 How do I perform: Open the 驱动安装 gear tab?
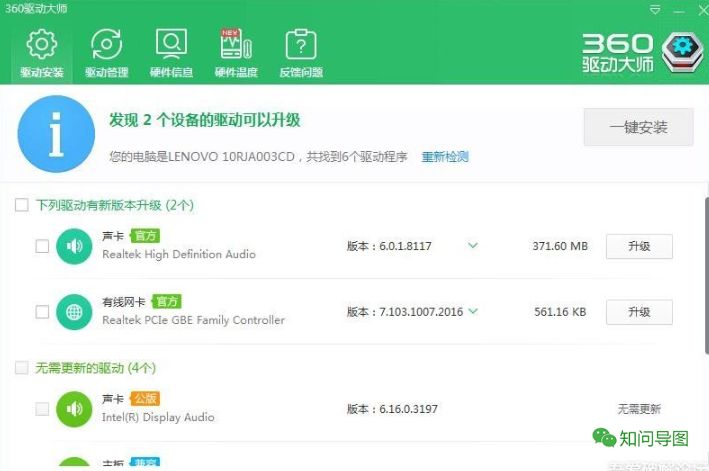pyautogui.click(x=42, y=52)
